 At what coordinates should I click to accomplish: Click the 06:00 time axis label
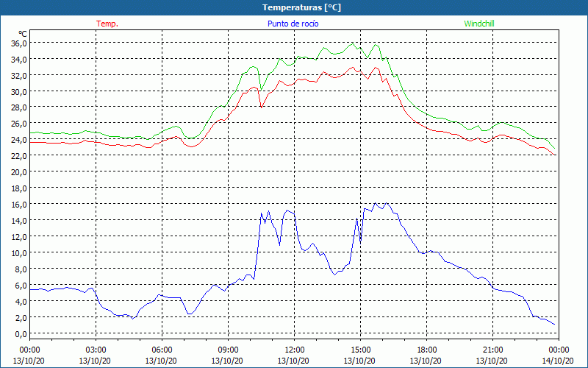(x=162, y=350)
